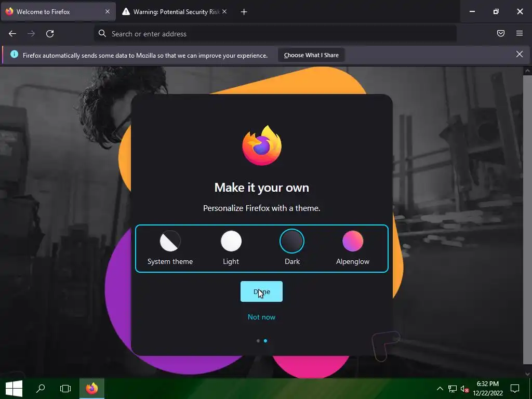Show hidden system tray icons
Viewport: 532px width, 399px height.
click(440, 389)
